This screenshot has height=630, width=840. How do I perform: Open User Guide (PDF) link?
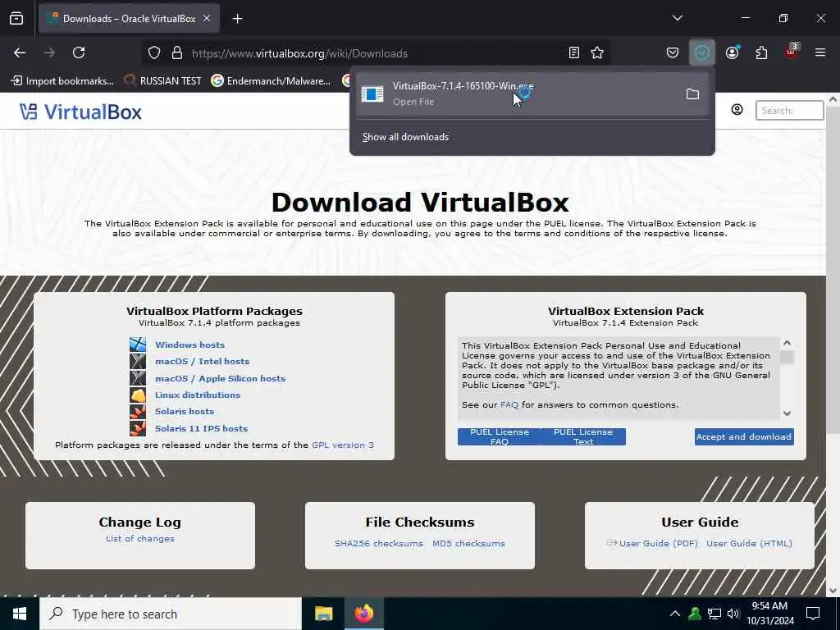click(x=659, y=544)
